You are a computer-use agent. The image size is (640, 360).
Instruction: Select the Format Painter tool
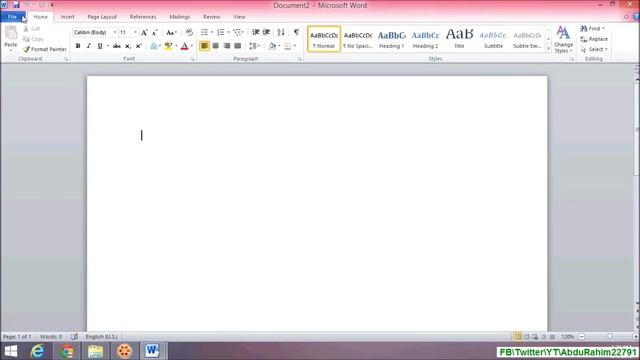tap(44, 49)
